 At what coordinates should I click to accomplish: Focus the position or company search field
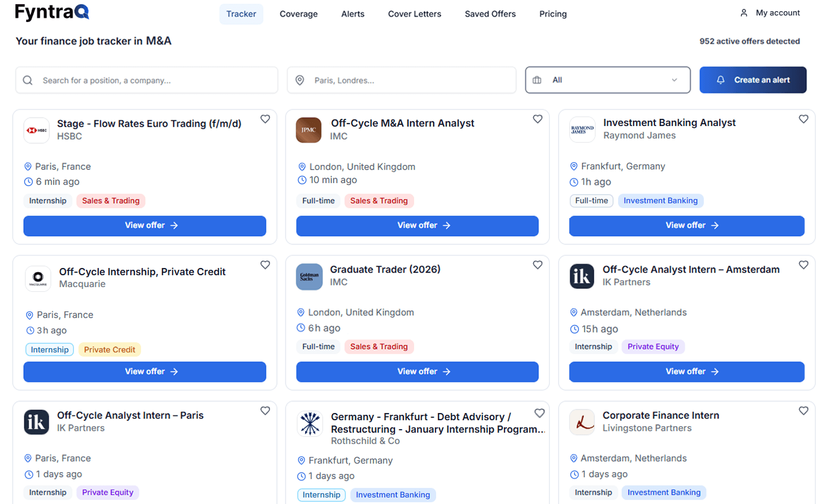coord(146,80)
